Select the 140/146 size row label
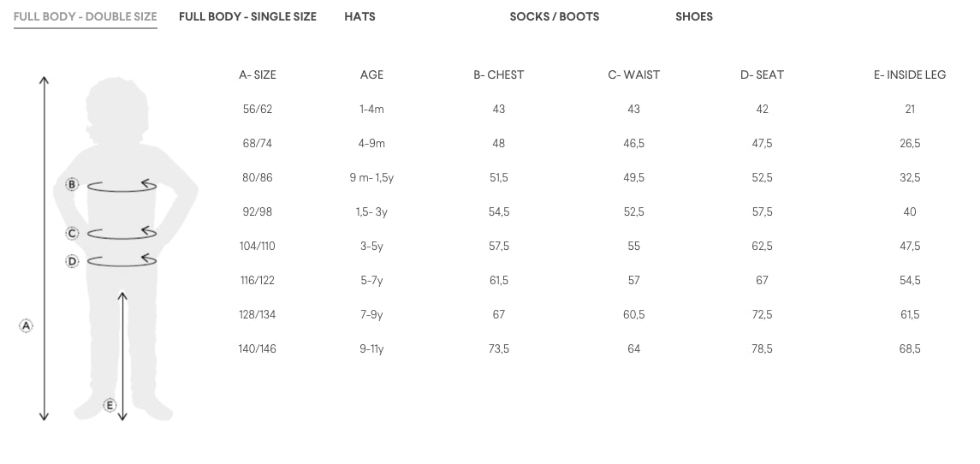This screenshot has height=464, width=980. coord(257,348)
